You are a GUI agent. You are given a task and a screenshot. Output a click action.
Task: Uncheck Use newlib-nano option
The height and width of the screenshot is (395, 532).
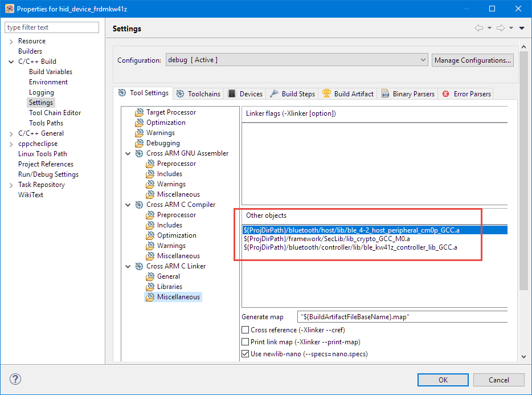tap(245, 354)
